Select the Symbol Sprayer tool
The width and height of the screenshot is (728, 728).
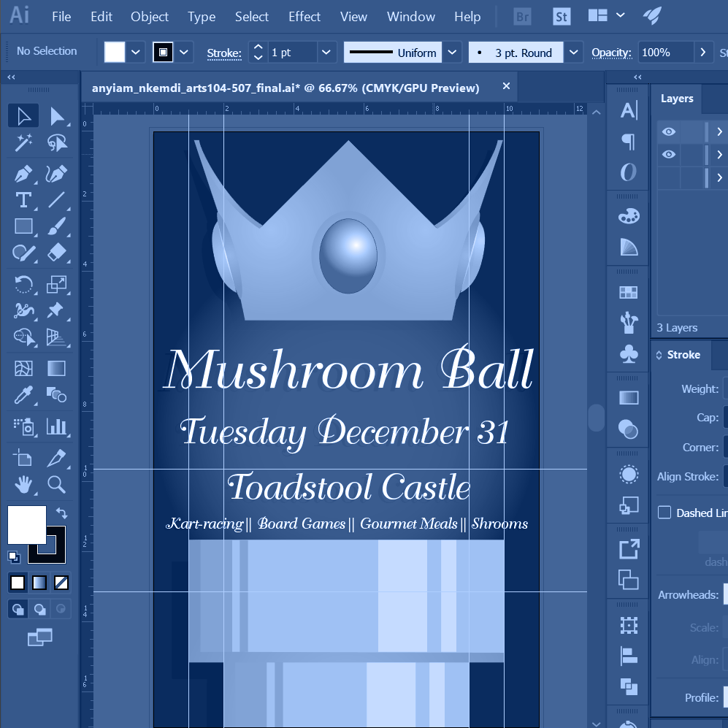[x=23, y=426]
